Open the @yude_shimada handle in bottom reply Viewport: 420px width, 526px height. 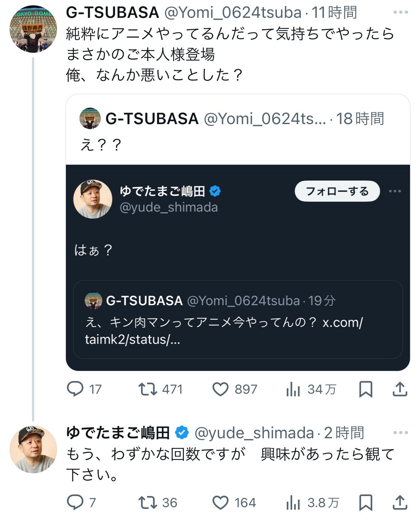[x=254, y=433]
